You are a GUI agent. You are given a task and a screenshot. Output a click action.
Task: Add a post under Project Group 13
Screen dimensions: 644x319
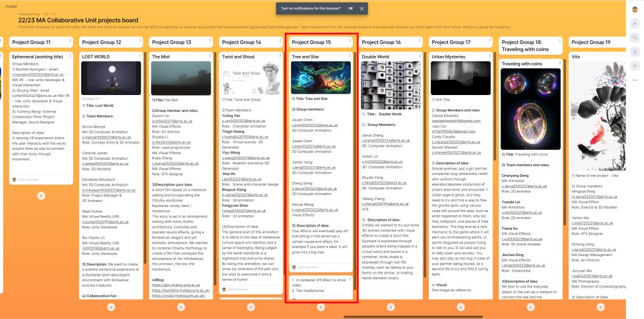pos(180,307)
